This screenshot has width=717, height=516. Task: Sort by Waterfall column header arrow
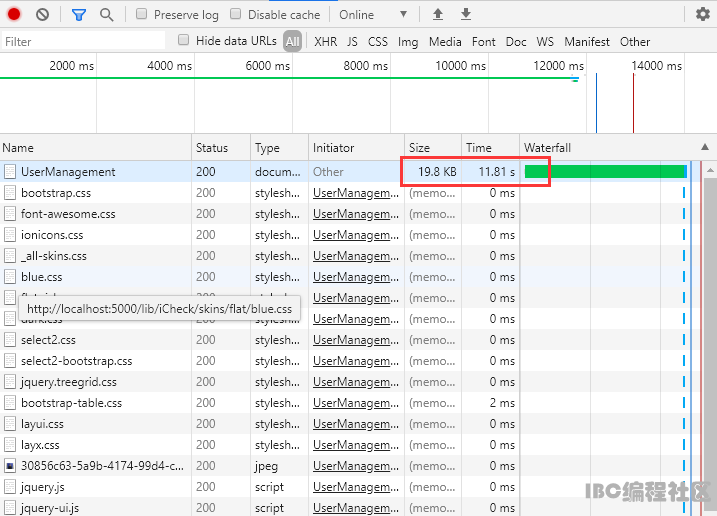(x=706, y=148)
